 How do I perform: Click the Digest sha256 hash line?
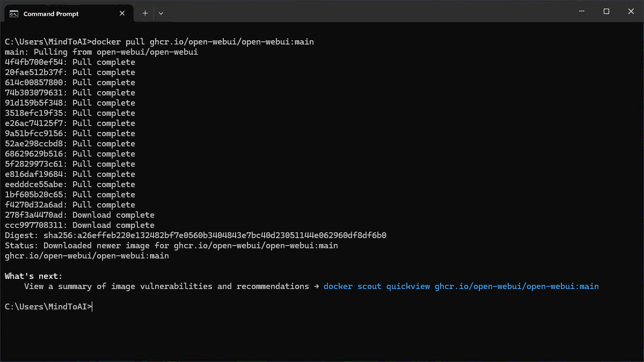coord(196,235)
